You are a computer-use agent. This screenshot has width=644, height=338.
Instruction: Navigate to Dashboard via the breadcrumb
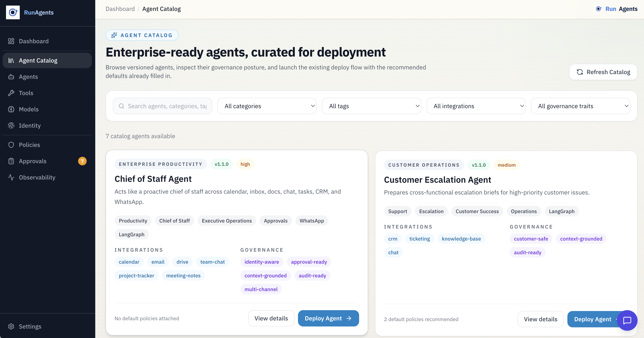pyautogui.click(x=120, y=9)
